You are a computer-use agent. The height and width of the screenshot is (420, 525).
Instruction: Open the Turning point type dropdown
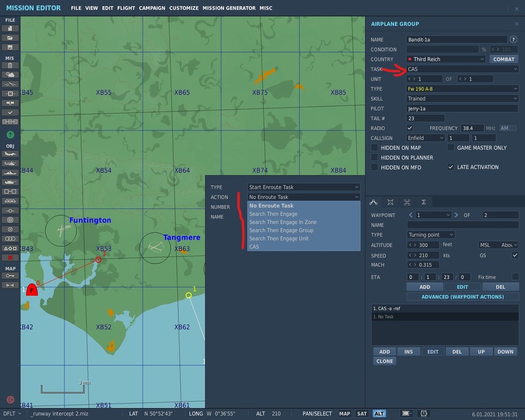430,235
